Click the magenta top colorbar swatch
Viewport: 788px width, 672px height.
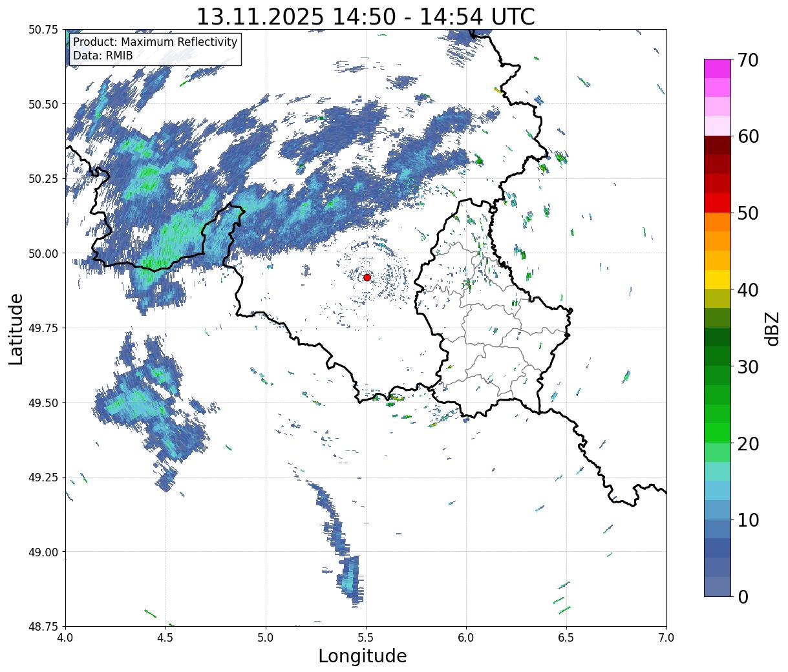click(718, 68)
